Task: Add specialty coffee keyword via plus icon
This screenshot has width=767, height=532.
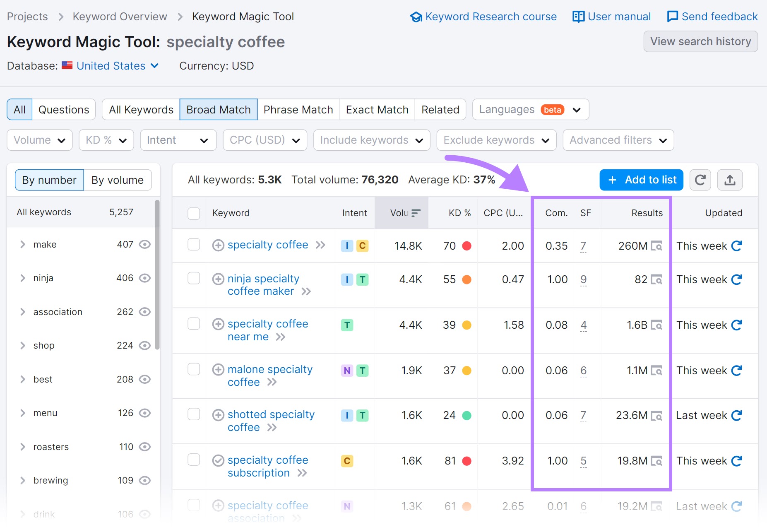Action: [x=218, y=246]
